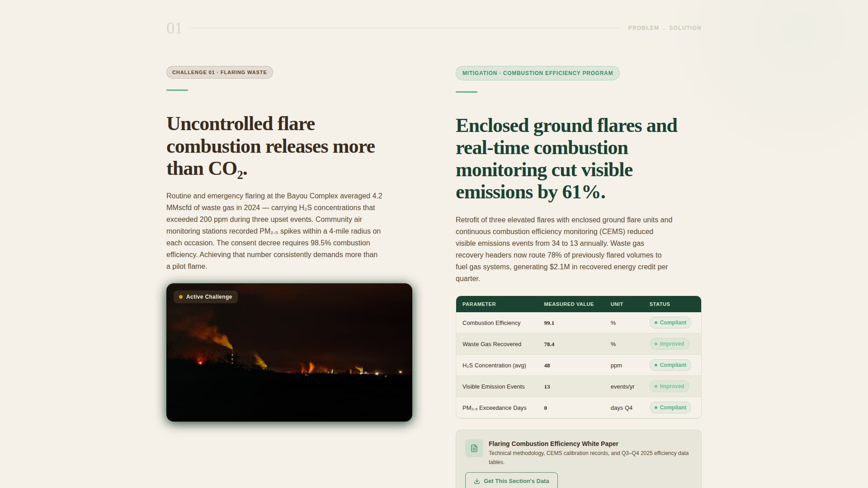Click the green dot in the Combustion Efficiency Compliant badge

[x=656, y=323]
